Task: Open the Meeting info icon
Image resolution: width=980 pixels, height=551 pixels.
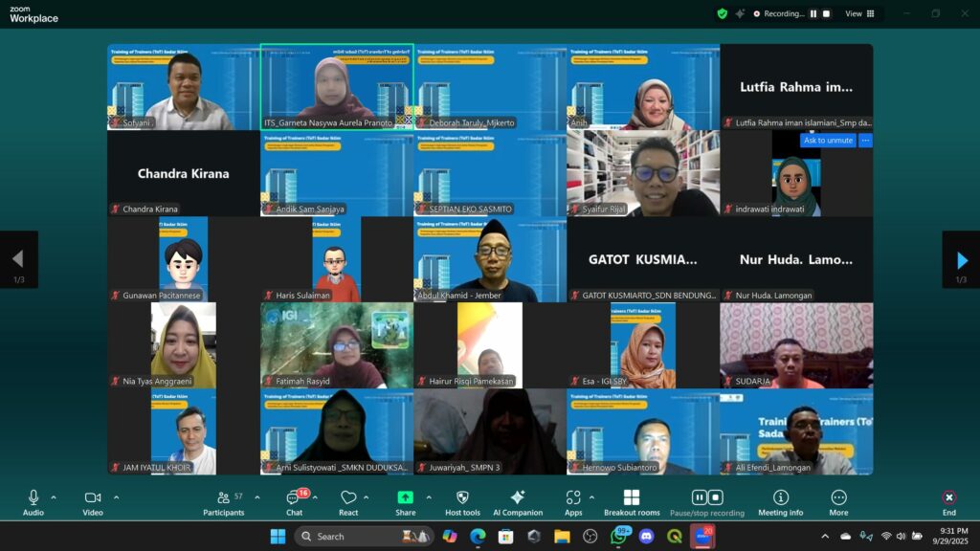Action: coord(781,497)
